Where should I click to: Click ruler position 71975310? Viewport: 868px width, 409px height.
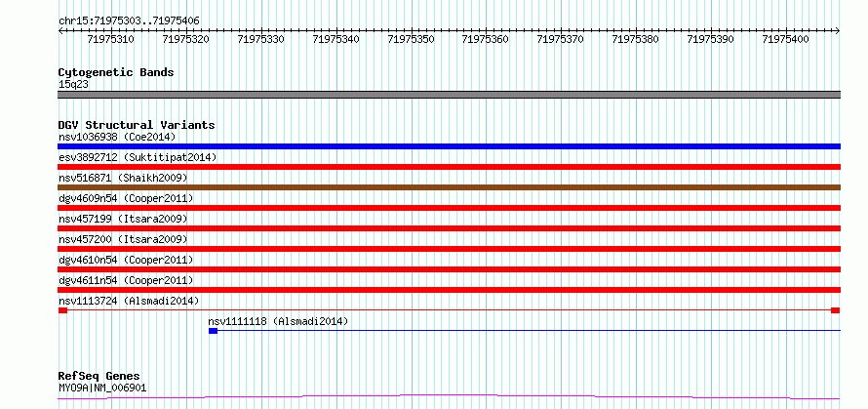111,39
